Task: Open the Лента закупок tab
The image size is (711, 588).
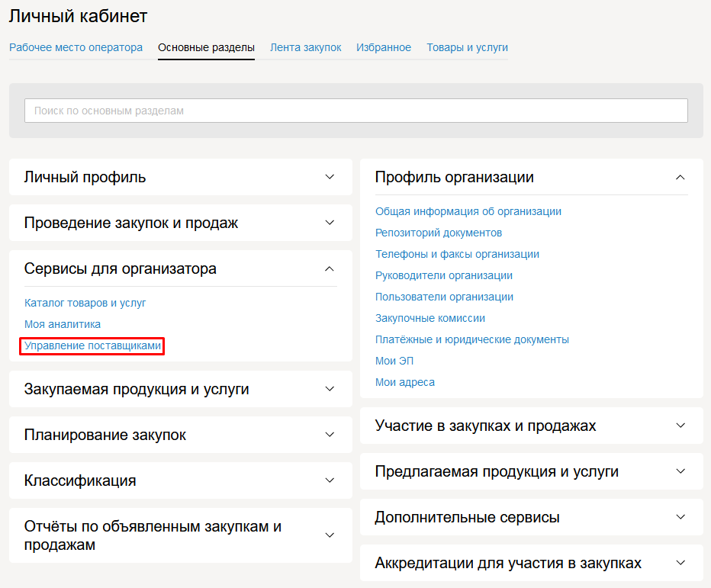Action: click(x=305, y=47)
